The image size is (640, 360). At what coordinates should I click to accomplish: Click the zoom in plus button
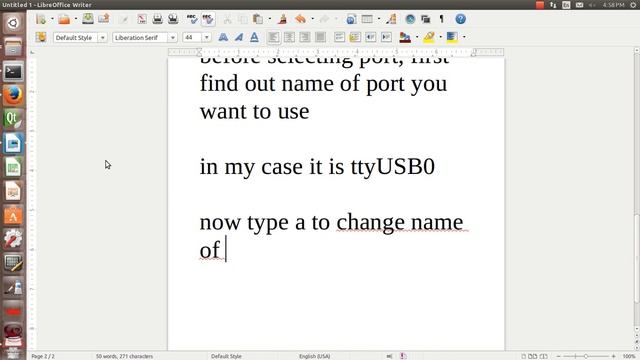coord(613,356)
